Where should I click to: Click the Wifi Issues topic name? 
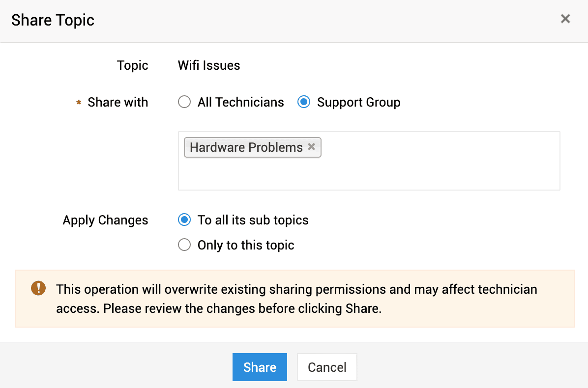[x=209, y=65]
